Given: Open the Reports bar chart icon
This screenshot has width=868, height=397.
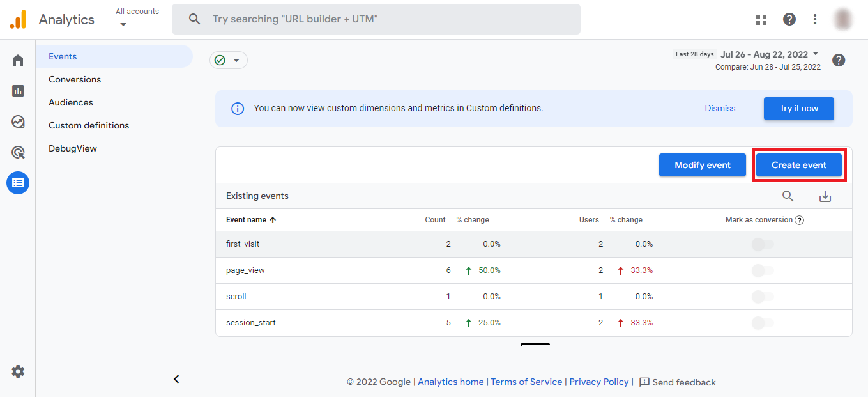Looking at the screenshot, I should click(x=18, y=91).
